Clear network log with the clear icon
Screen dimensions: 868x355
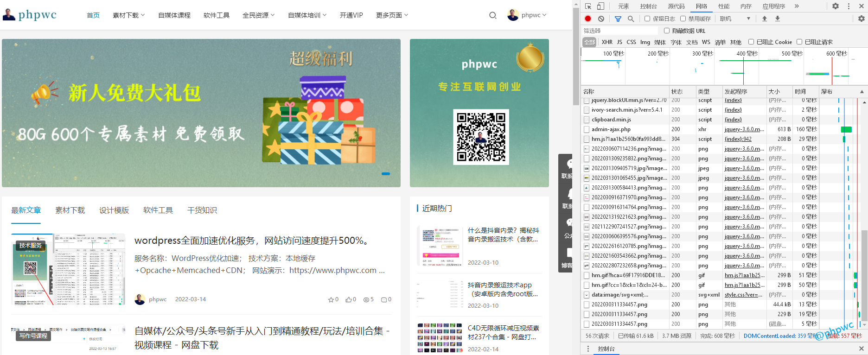tap(601, 19)
